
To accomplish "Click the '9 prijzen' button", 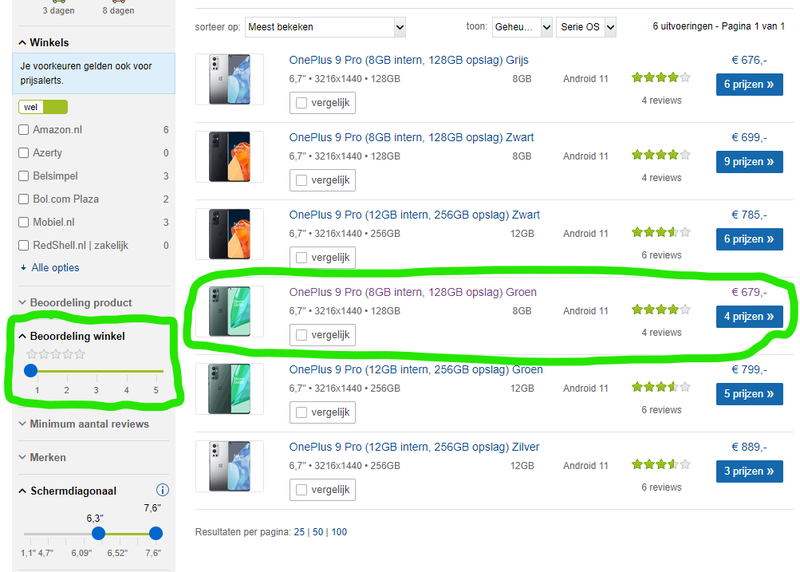I will tap(749, 162).
